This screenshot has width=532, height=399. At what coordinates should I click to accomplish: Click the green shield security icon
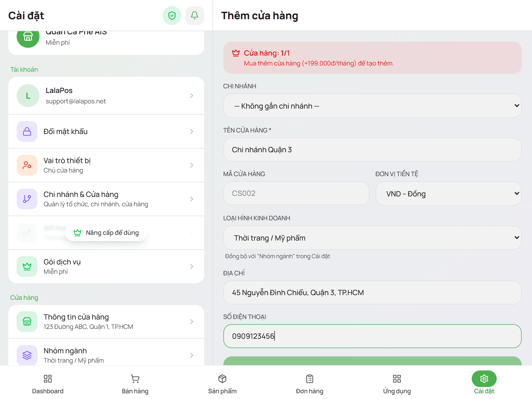(172, 16)
